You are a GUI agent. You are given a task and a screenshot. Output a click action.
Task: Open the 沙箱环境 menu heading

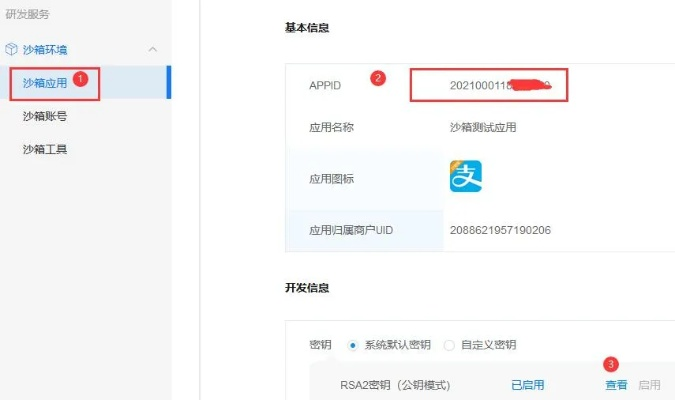(x=45, y=50)
